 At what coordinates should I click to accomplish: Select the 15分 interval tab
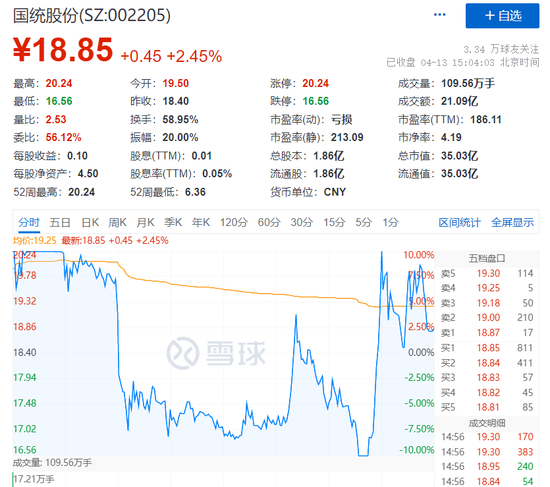coord(334,222)
